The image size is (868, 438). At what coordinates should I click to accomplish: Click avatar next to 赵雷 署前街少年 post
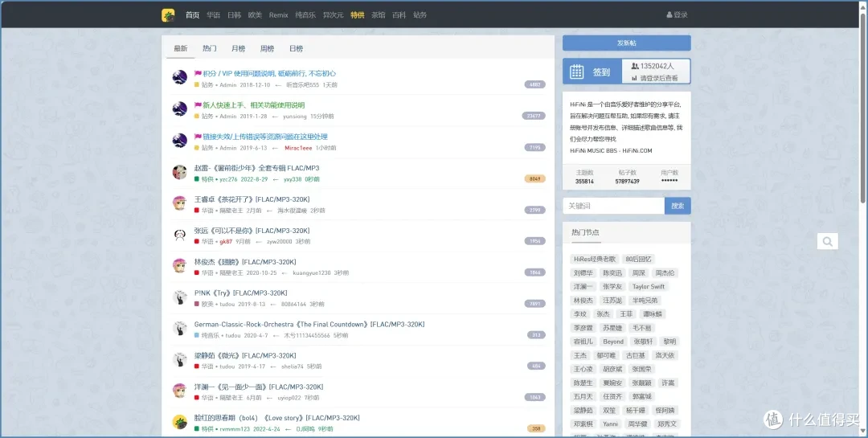coord(179,172)
